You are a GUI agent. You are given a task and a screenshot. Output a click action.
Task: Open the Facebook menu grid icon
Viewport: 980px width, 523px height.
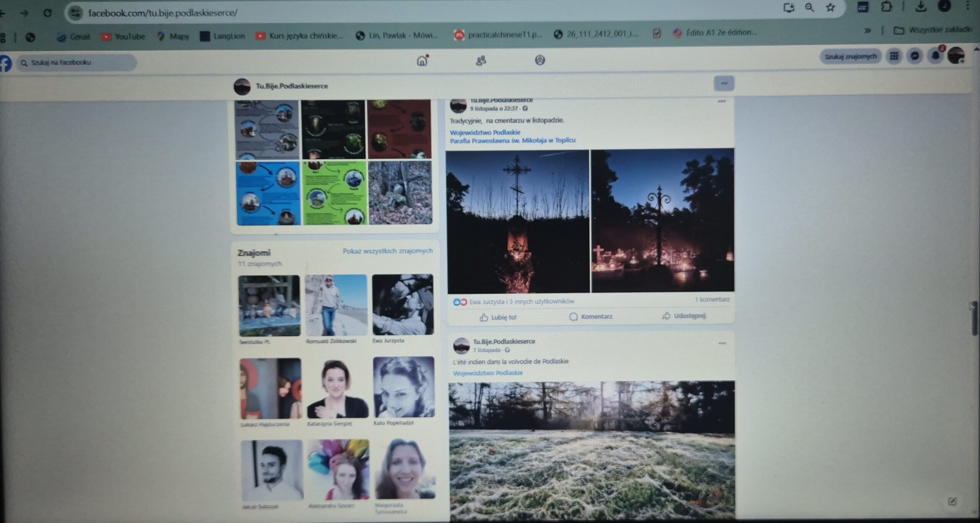click(894, 56)
